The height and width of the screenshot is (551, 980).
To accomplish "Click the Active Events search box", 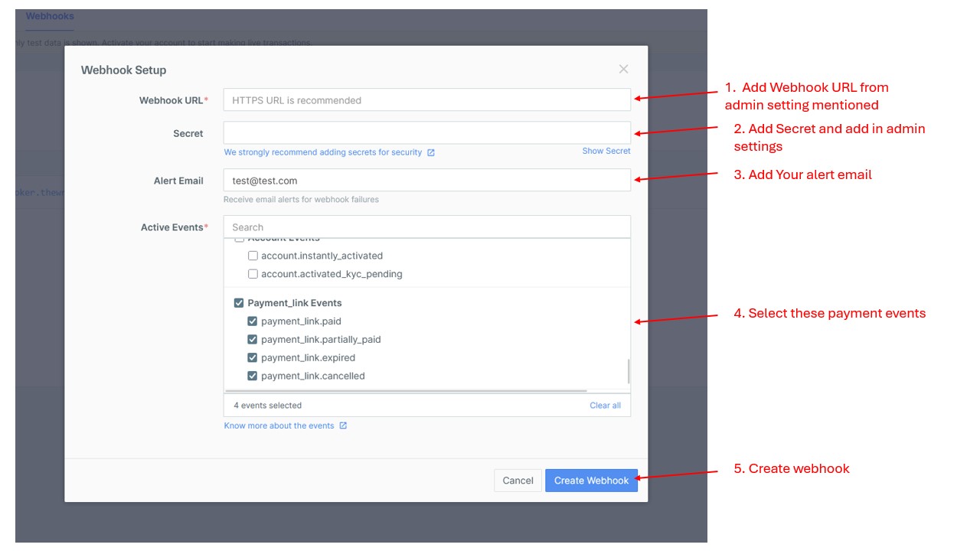I will point(426,227).
